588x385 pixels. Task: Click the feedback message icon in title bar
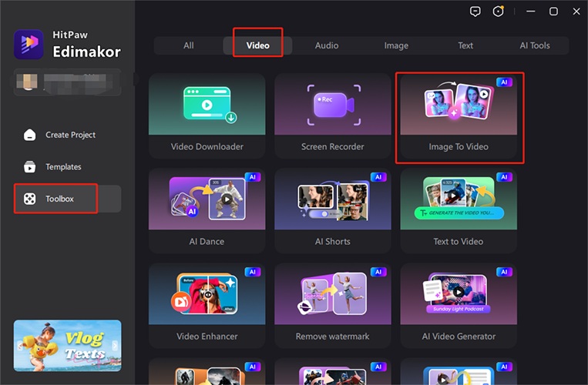coord(475,12)
